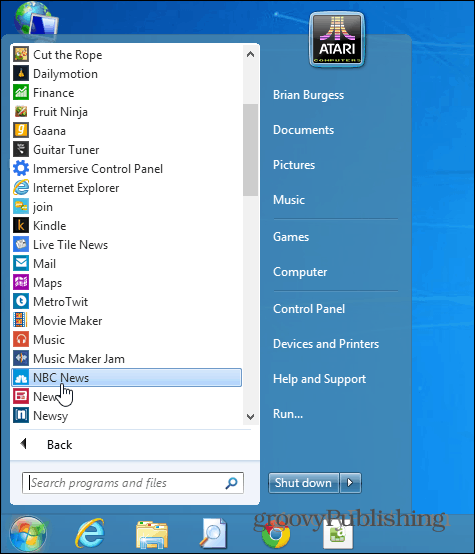This screenshot has width=475, height=554.
Task: Click the join app icon
Action: point(21,206)
